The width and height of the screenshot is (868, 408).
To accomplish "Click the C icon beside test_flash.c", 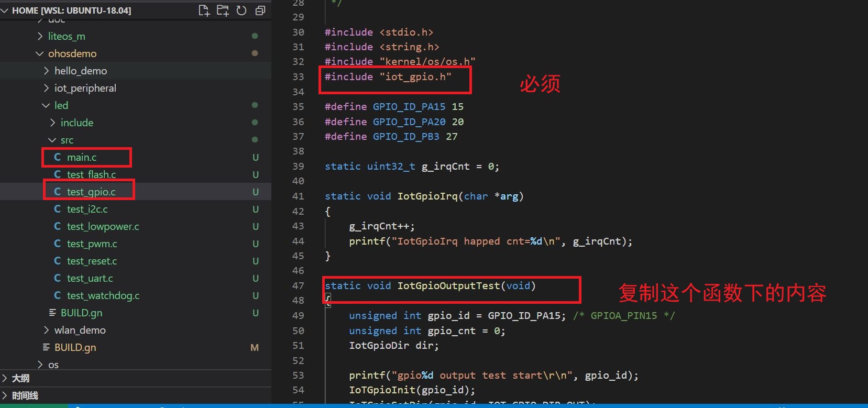I will point(58,174).
